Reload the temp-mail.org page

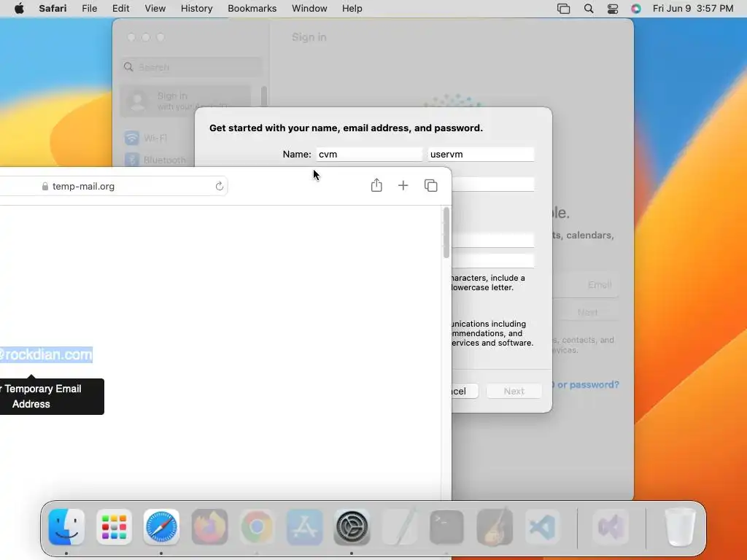pos(219,186)
